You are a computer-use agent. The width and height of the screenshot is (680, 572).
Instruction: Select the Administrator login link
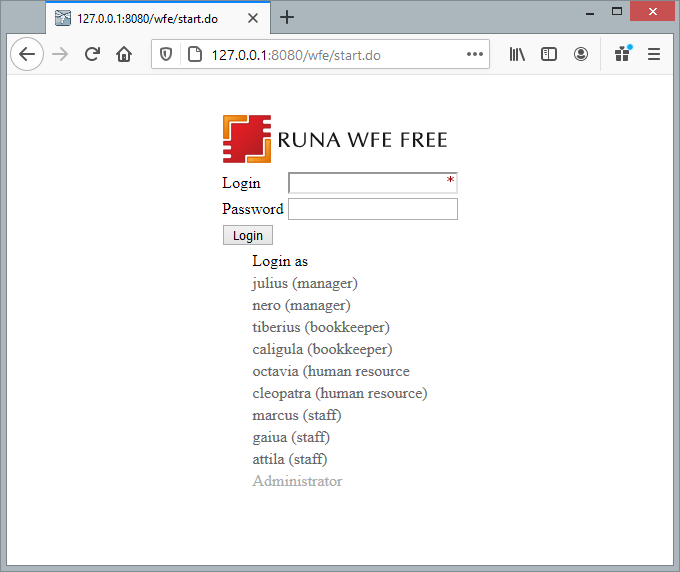tap(297, 482)
